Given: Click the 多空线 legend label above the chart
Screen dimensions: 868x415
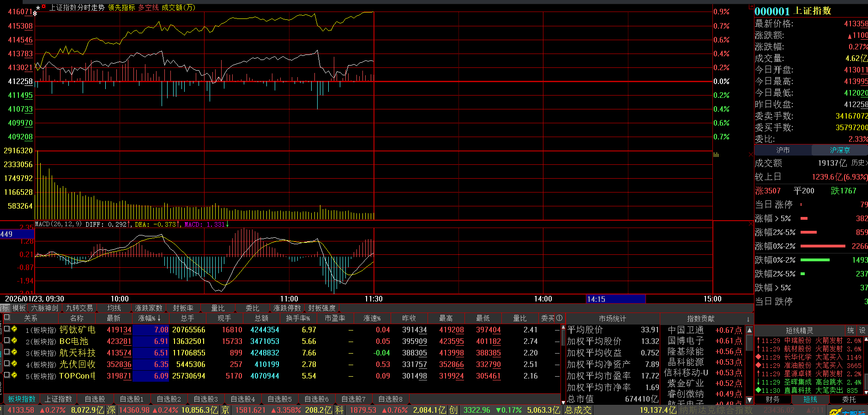Looking at the screenshot, I should tap(148, 7).
